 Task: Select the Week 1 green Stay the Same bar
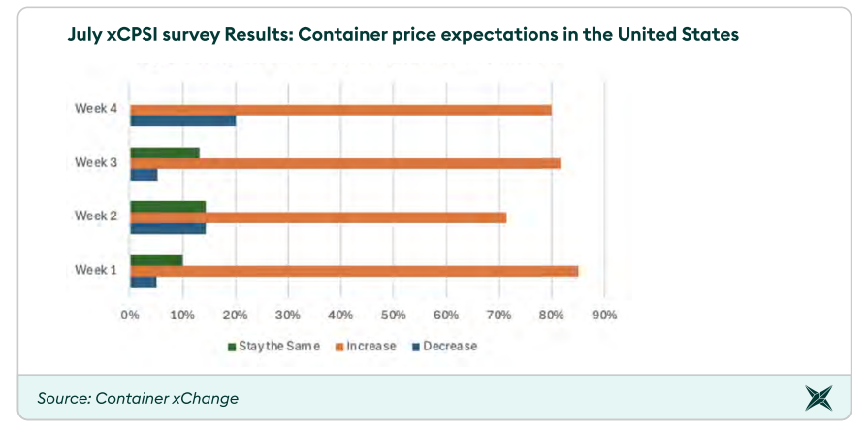(156, 260)
